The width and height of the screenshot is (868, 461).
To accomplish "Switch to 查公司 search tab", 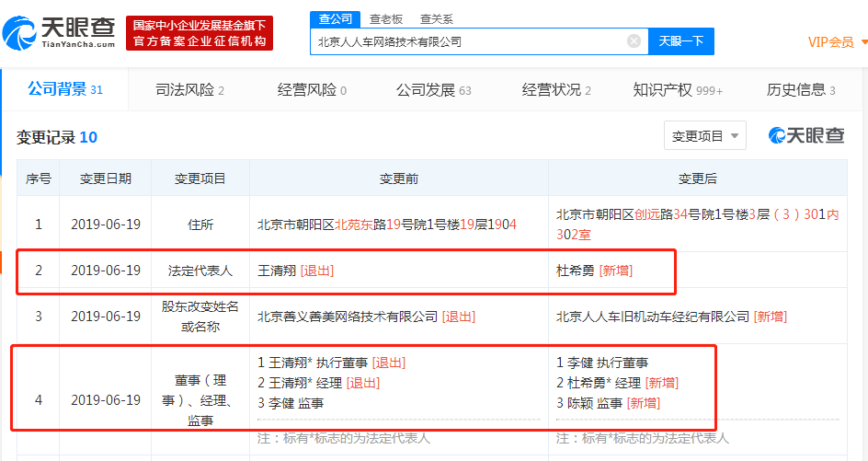I will point(336,18).
